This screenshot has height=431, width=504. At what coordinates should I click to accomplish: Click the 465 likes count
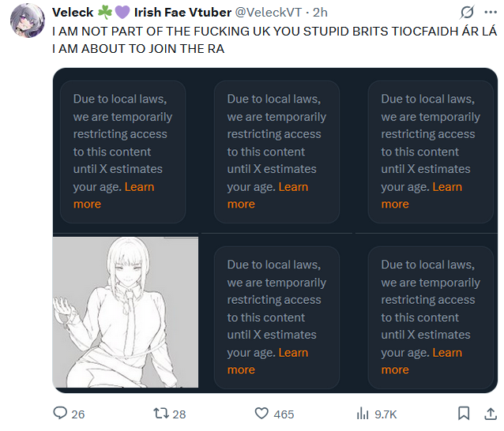click(x=284, y=414)
